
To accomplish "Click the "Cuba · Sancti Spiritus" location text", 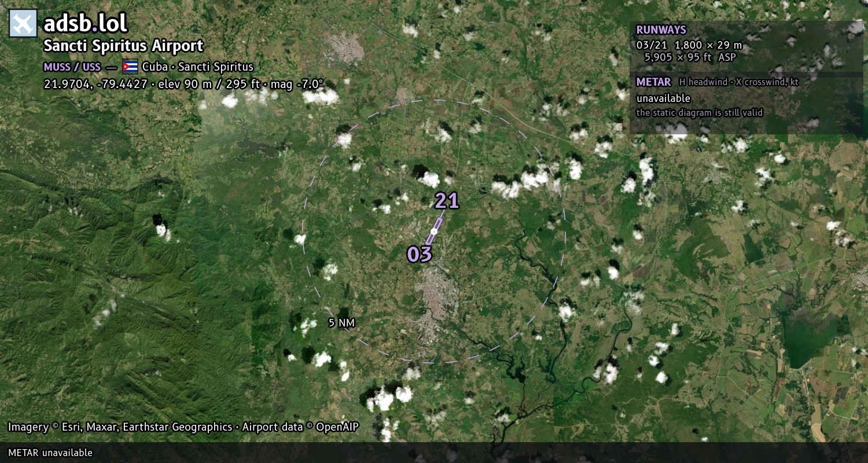I will (198, 67).
